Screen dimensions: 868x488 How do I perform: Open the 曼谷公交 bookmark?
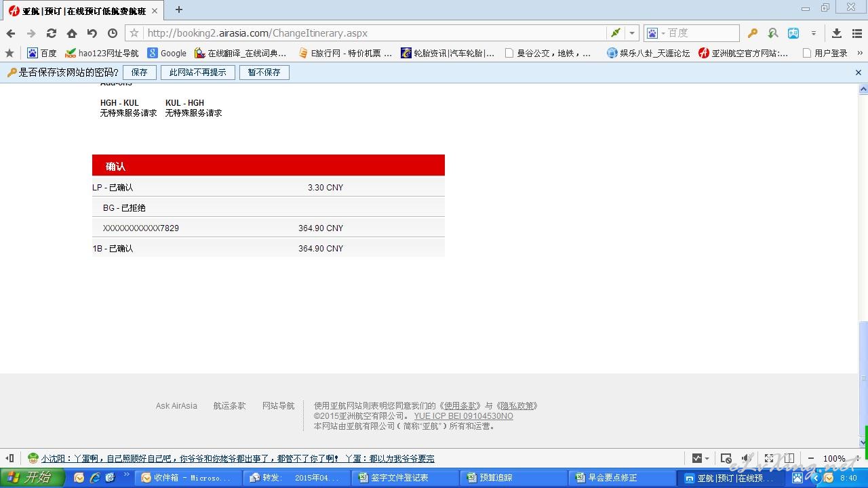pyautogui.click(x=548, y=53)
